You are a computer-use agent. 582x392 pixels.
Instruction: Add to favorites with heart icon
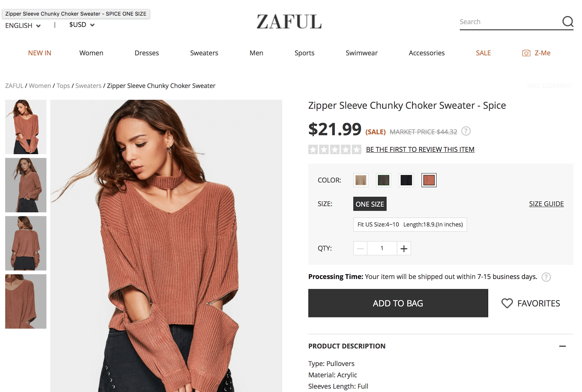tap(507, 303)
